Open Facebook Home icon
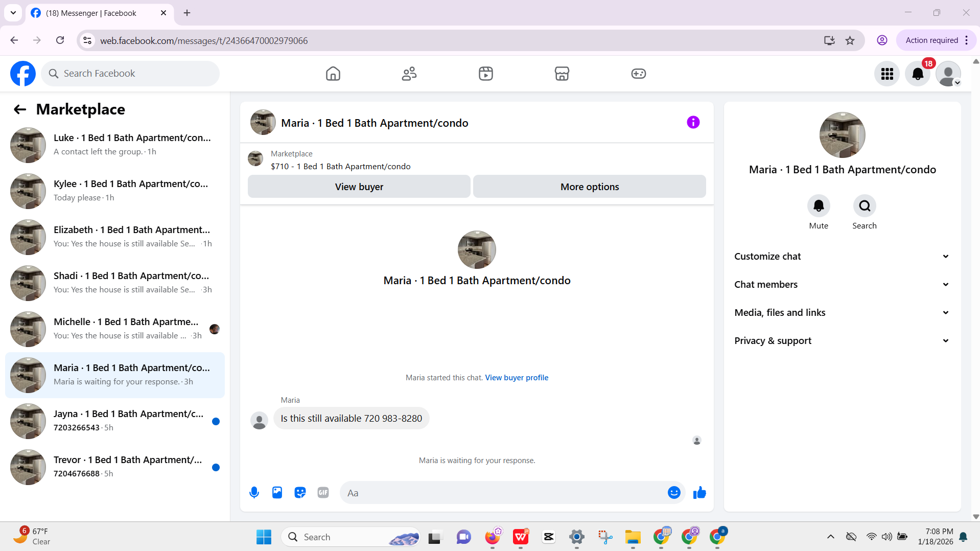Image resolution: width=980 pixels, height=551 pixels. click(333, 74)
